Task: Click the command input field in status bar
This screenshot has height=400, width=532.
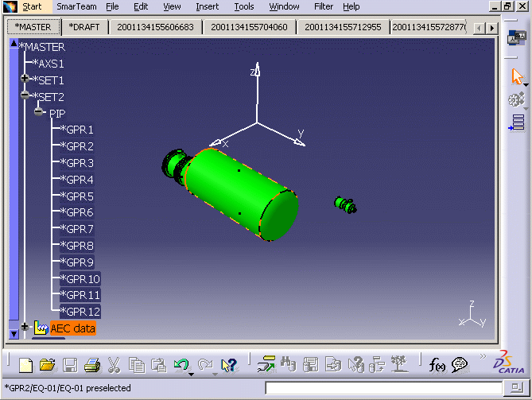Action: tap(383, 388)
